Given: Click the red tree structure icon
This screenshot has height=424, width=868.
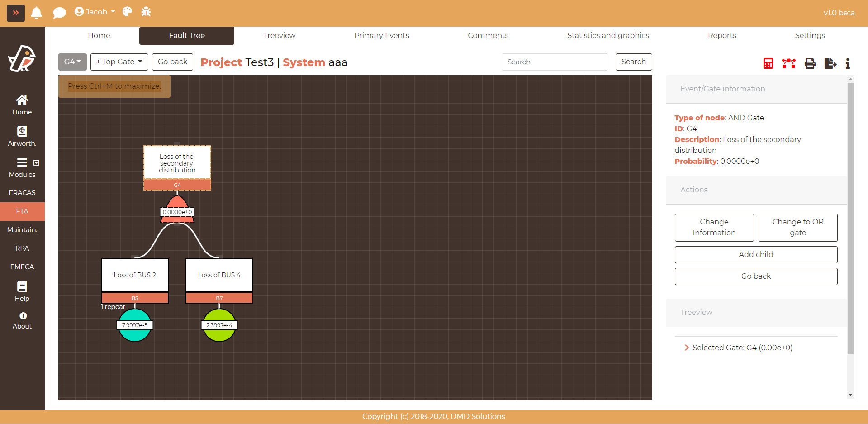Looking at the screenshot, I should pyautogui.click(x=788, y=63).
